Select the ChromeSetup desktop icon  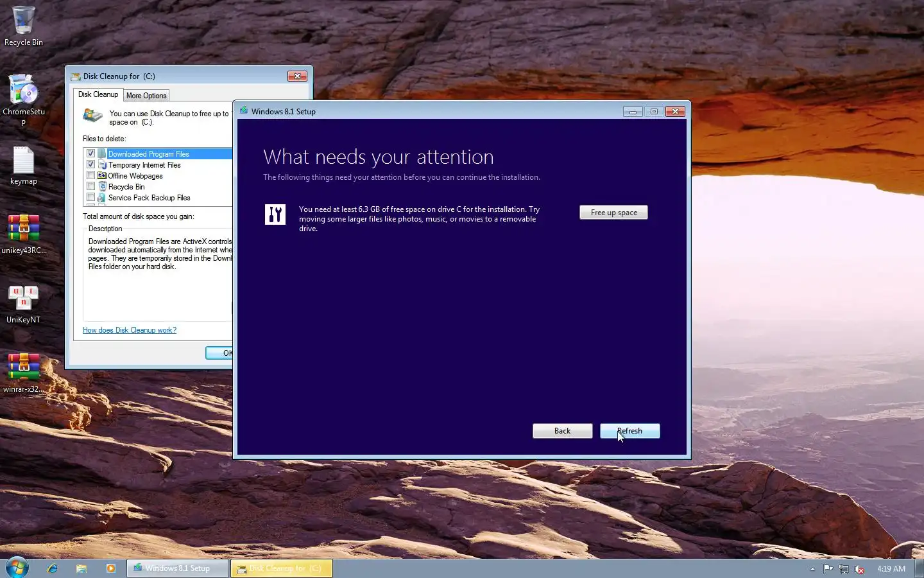[24, 99]
